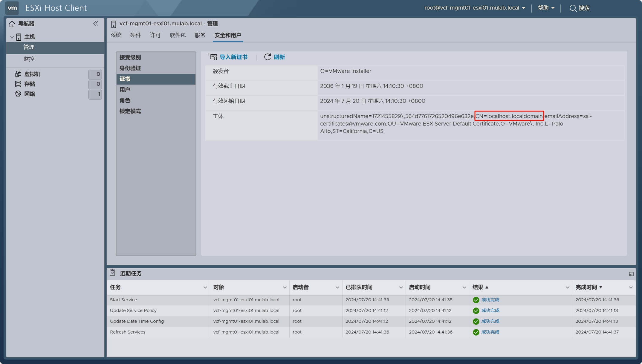The image size is (642, 364).
Task: Select the Start Service task row name
Action: point(123,300)
